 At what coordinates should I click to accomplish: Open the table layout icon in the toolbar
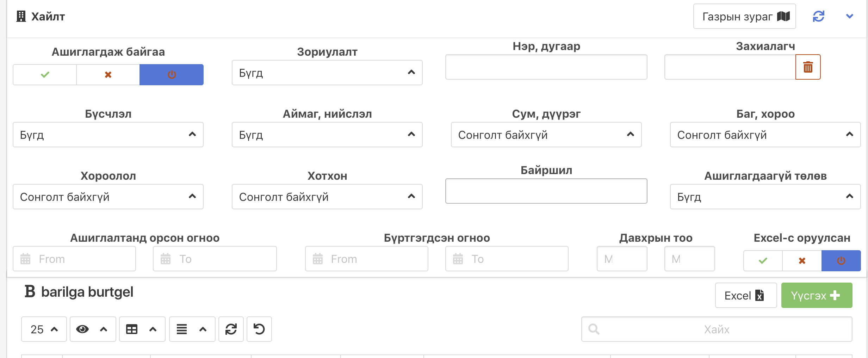[142, 329]
